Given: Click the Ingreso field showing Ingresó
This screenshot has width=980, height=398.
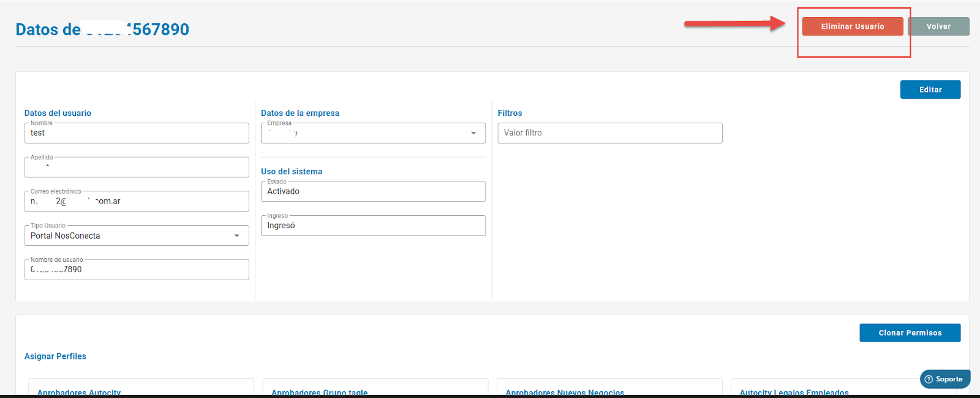Looking at the screenshot, I should pyautogui.click(x=373, y=226).
